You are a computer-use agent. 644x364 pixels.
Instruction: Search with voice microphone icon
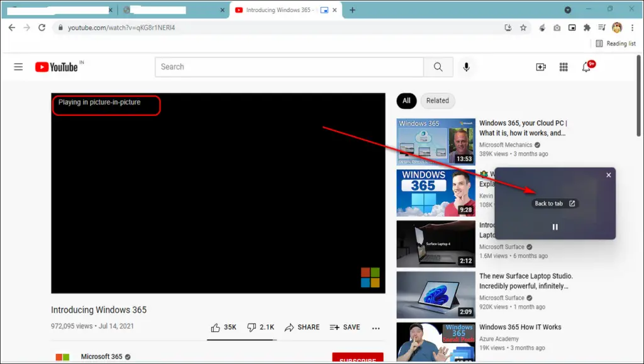tap(466, 67)
